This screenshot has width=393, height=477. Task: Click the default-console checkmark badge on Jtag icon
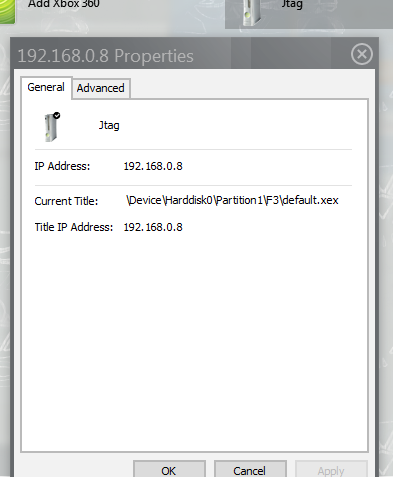coord(57,115)
